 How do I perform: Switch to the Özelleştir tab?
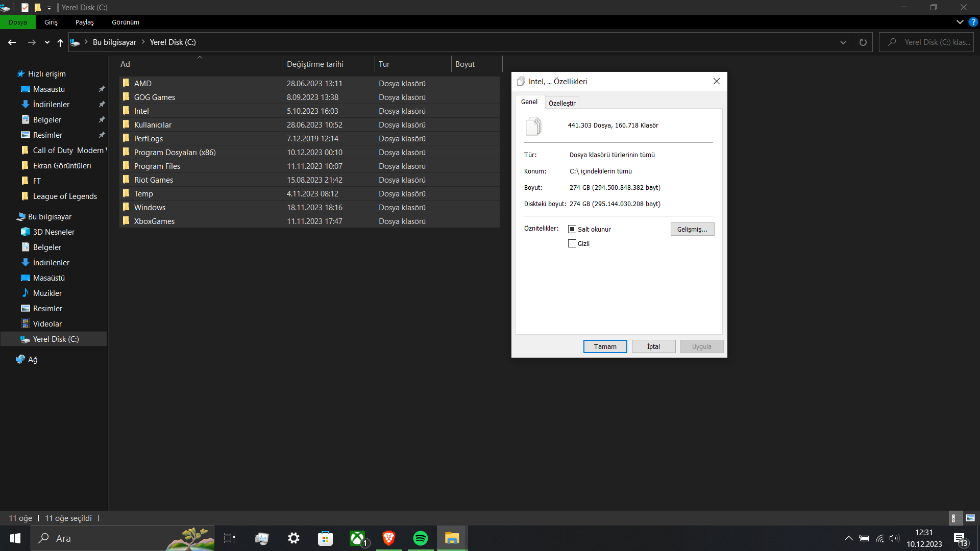(561, 103)
